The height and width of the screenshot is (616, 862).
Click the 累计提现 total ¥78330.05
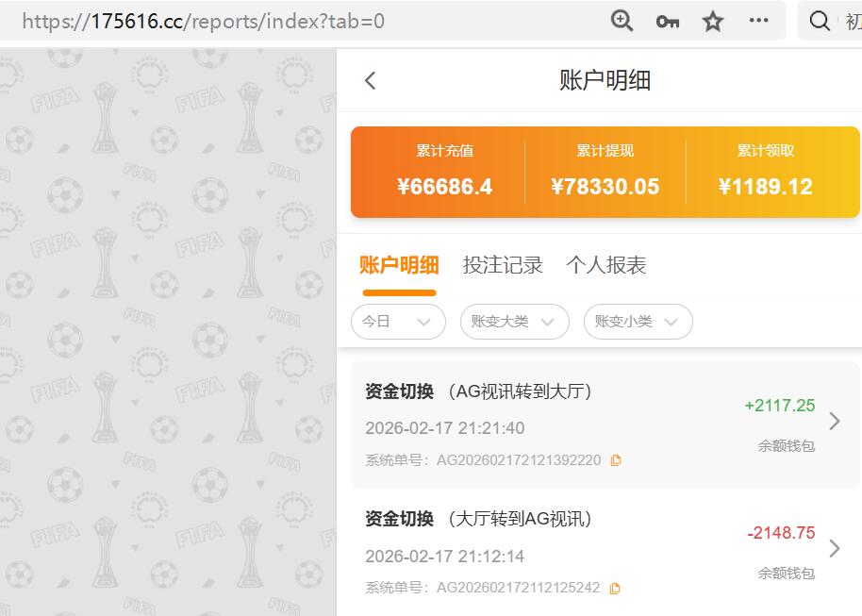605,186
